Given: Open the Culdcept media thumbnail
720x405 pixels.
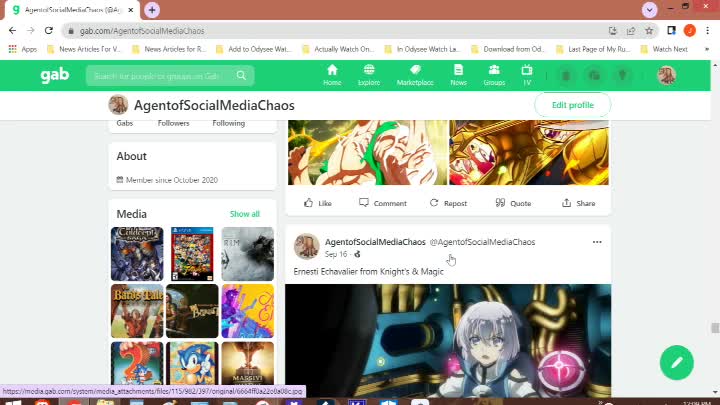Looking at the screenshot, I should (x=137, y=254).
